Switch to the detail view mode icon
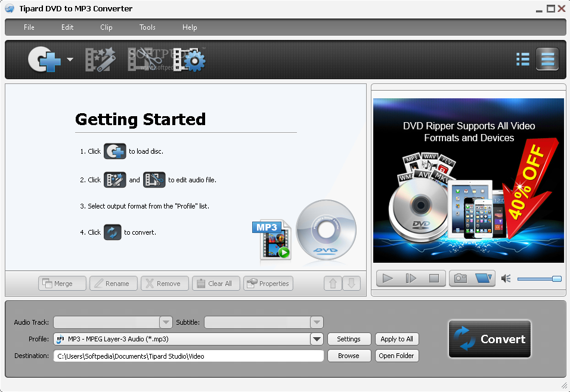The width and height of the screenshot is (570, 392). (547, 59)
